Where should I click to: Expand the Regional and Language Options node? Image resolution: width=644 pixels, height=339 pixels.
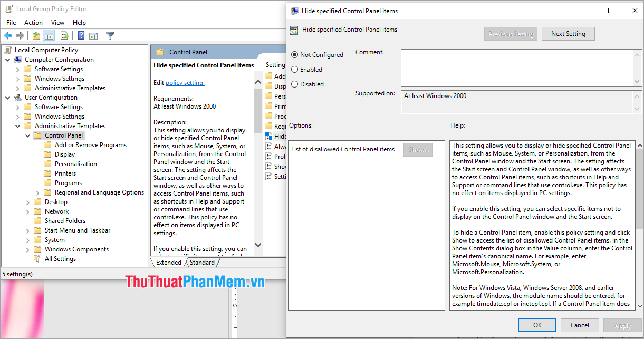tap(36, 192)
